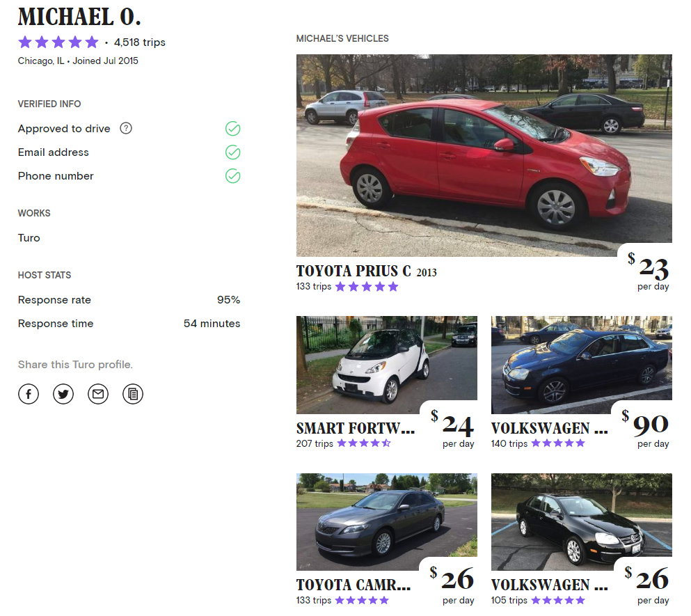Screen dimensions: 691x616
Task: Click the verification checkmark for Phone number
Action: [233, 176]
